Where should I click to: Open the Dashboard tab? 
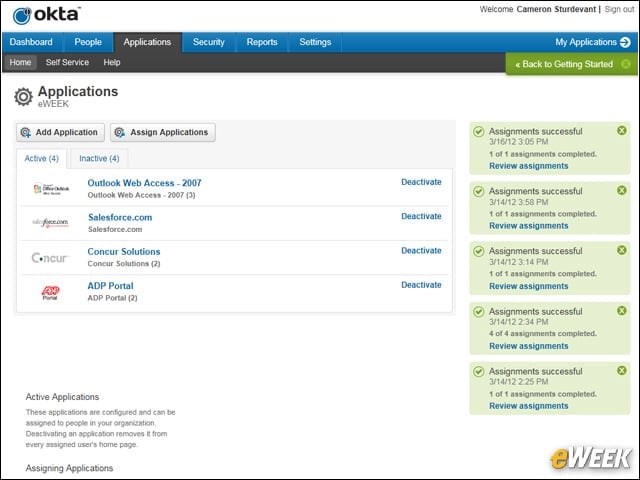(x=31, y=42)
